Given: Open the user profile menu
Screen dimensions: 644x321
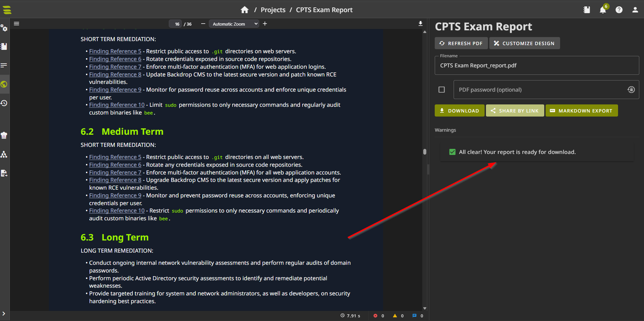Looking at the screenshot, I should tap(635, 10).
